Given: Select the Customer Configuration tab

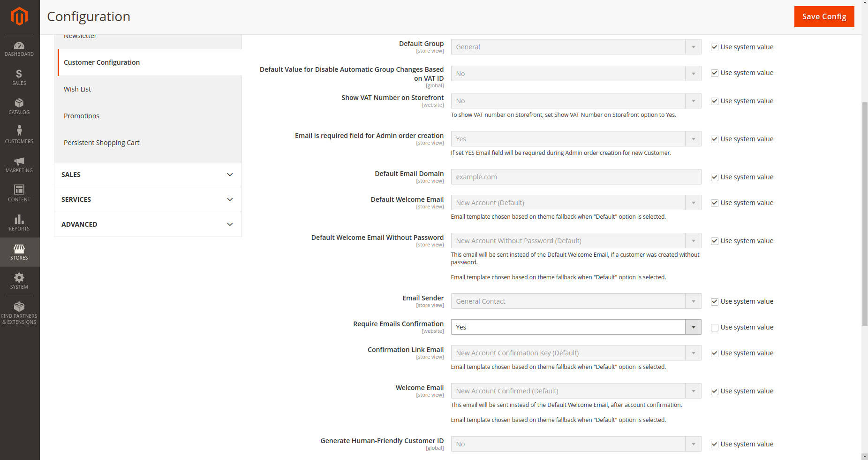Looking at the screenshot, I should click(x=150, y=62).
